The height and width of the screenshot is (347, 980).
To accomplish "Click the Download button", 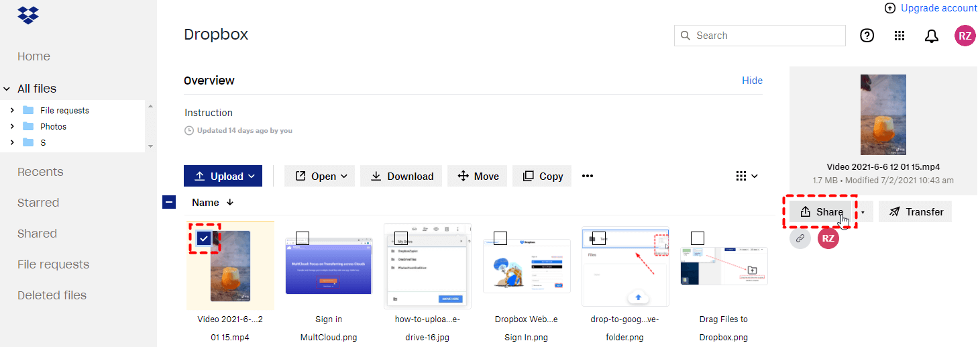I will point(401,176).
